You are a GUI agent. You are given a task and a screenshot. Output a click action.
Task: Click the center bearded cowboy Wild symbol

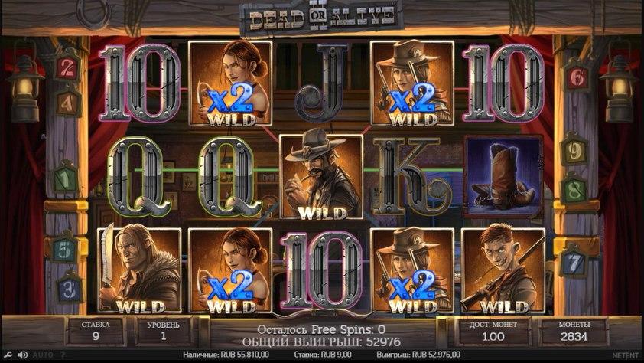click(321, 176)
